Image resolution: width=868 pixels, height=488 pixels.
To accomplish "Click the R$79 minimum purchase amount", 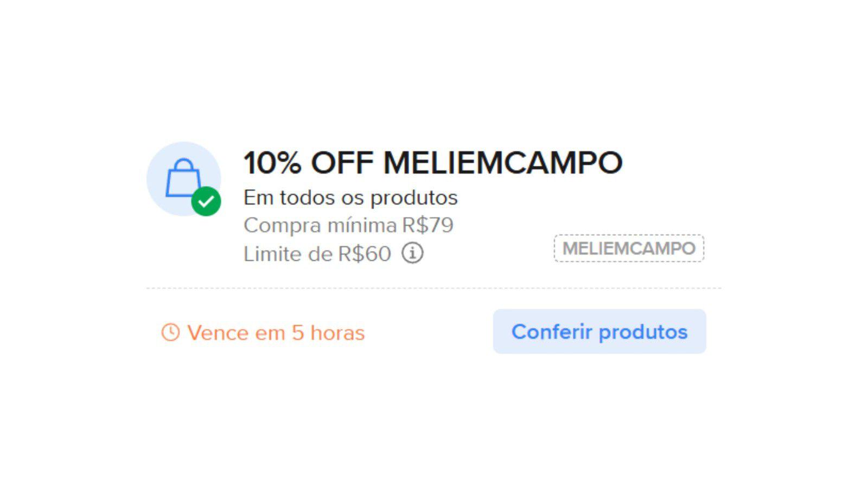I will tap(427, 225).
